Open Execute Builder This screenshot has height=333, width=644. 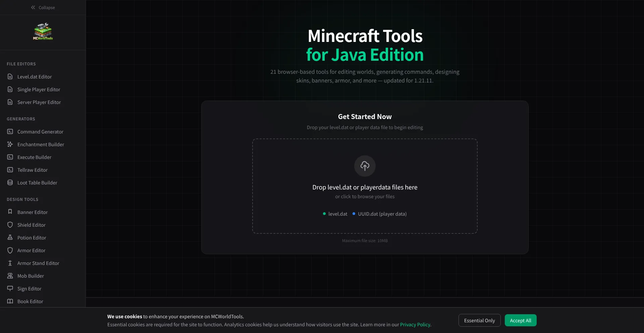click(x=43, y=157)
